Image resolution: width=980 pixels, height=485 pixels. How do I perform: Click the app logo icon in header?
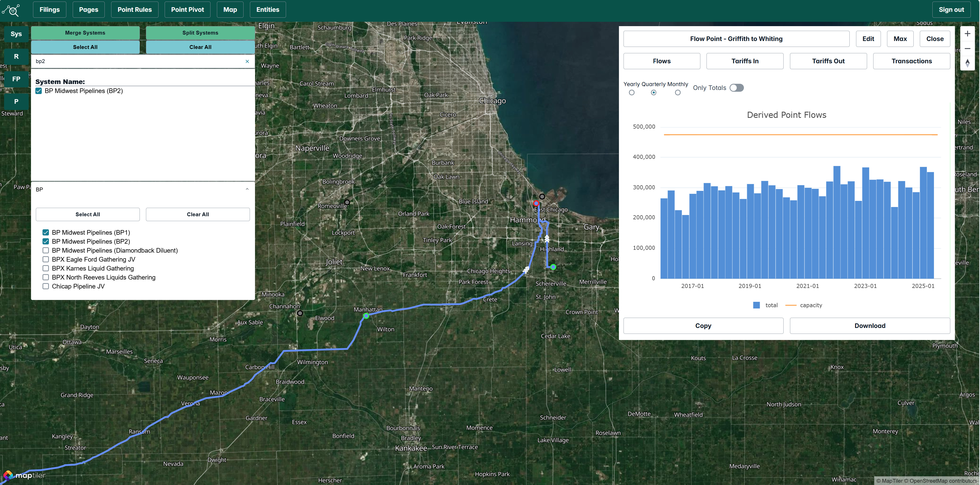click(12, 10)
